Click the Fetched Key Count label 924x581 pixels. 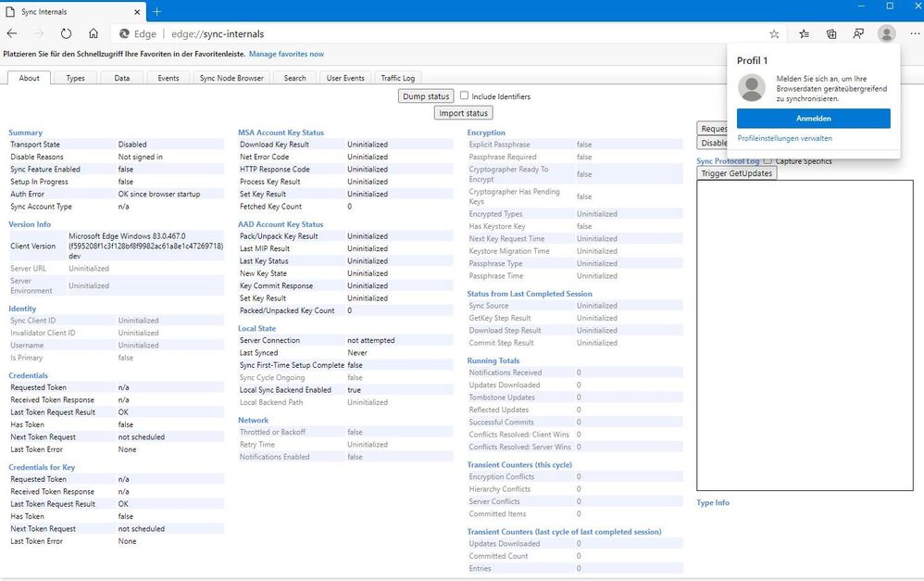(270, 207)
